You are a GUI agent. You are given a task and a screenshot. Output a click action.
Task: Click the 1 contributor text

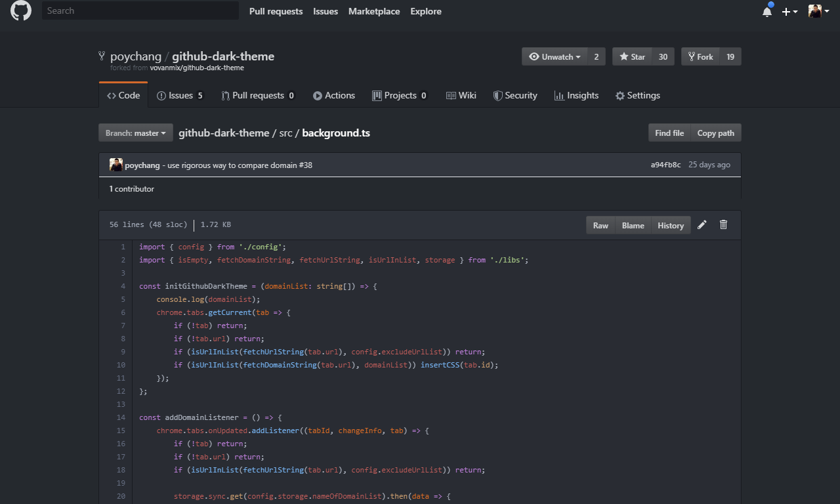pos(132,188)
